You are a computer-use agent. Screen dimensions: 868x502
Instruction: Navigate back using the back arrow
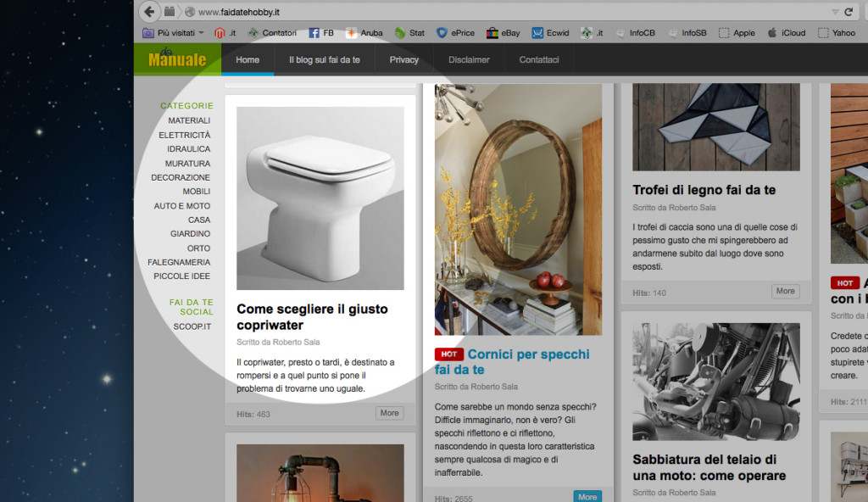(150, 12)
